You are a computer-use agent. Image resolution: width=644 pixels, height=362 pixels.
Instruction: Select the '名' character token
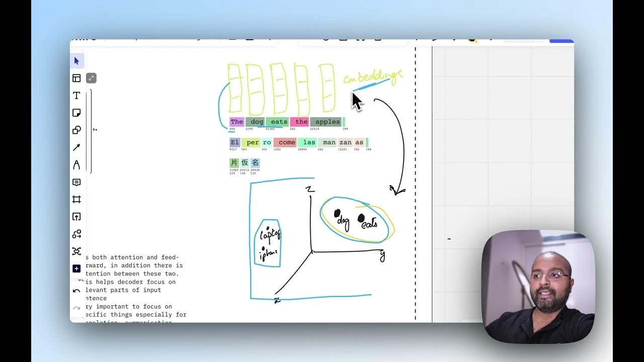point(255,162)
